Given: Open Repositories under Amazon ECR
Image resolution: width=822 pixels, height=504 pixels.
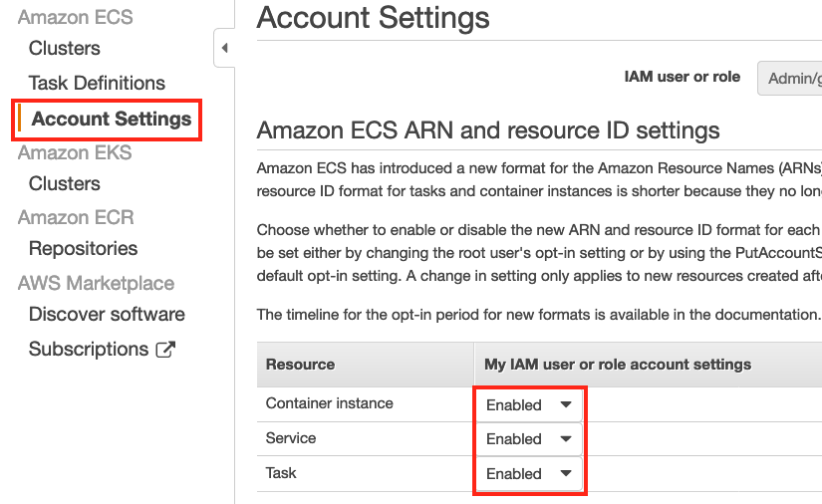Looking at the screenshot, I should point(84,248).
